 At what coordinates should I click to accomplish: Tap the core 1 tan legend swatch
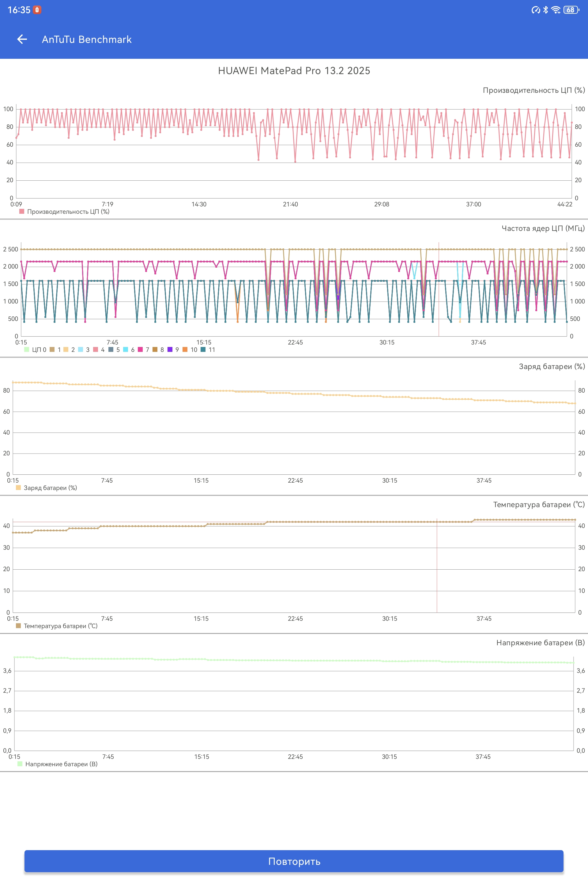(52, 349)
